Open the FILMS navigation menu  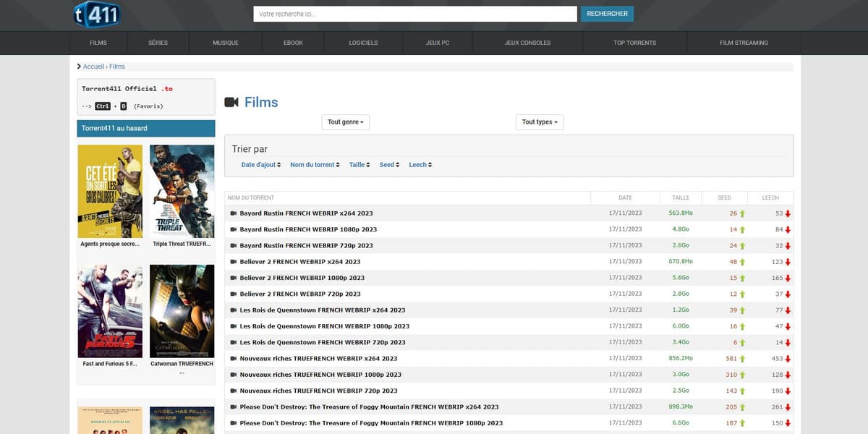tap(98, 43)
